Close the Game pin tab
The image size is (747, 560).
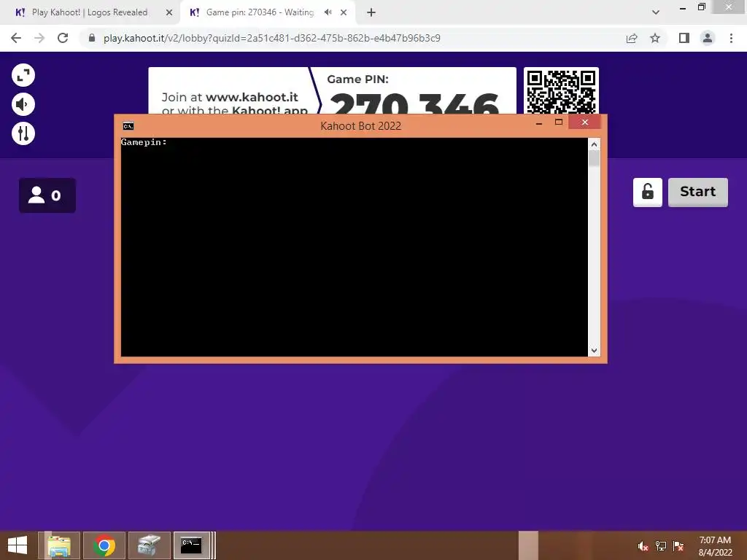(344, 13)
